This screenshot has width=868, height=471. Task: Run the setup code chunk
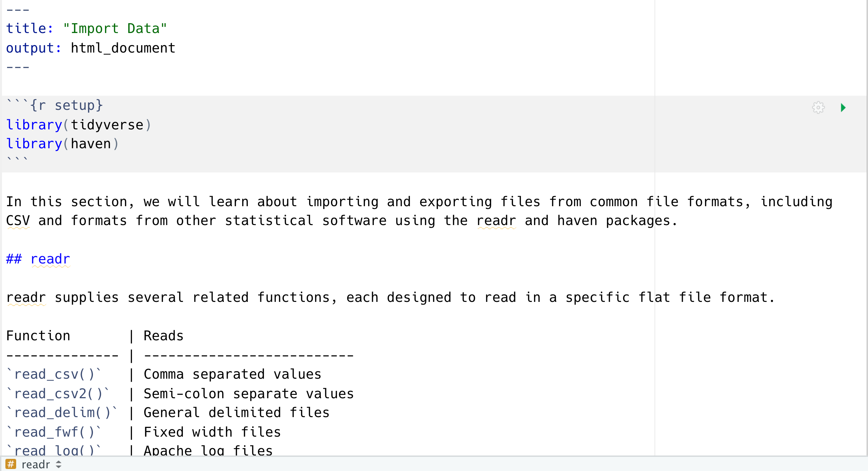tap(843, 107)
